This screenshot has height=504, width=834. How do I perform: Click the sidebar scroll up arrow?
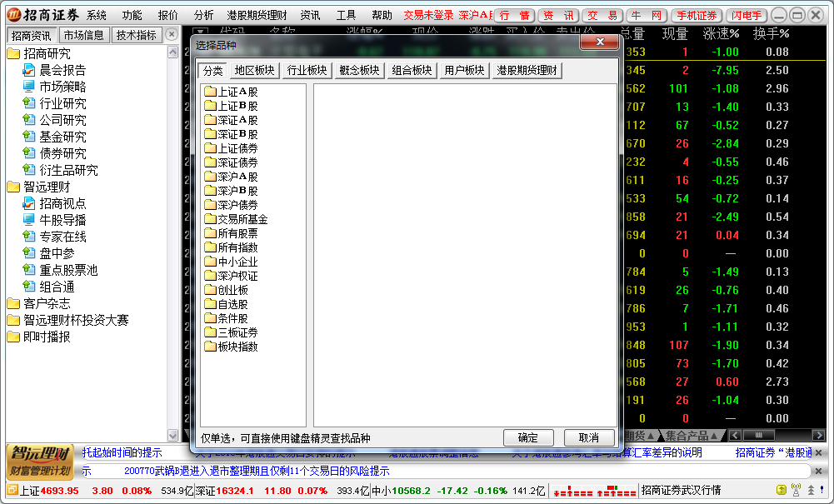click(172, 52)
